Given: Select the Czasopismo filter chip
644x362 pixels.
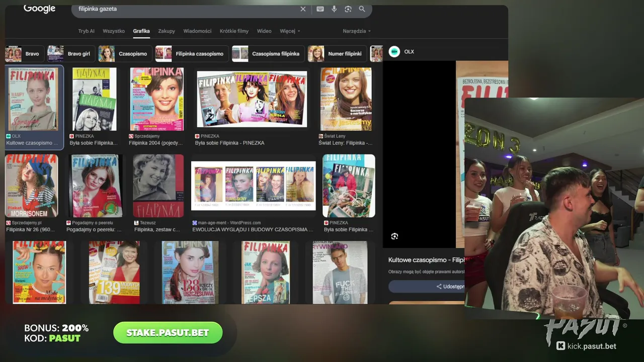Looking at the screenshot, I should [125, 54].
